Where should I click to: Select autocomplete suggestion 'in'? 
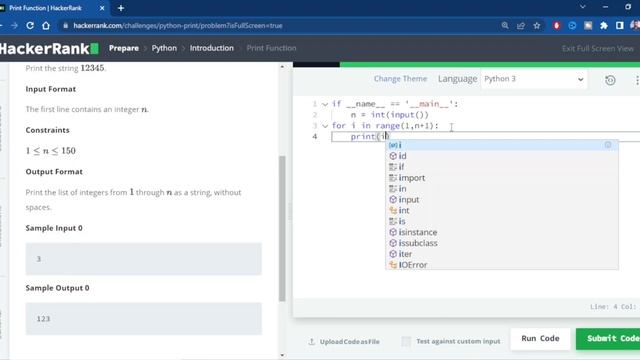502,189
